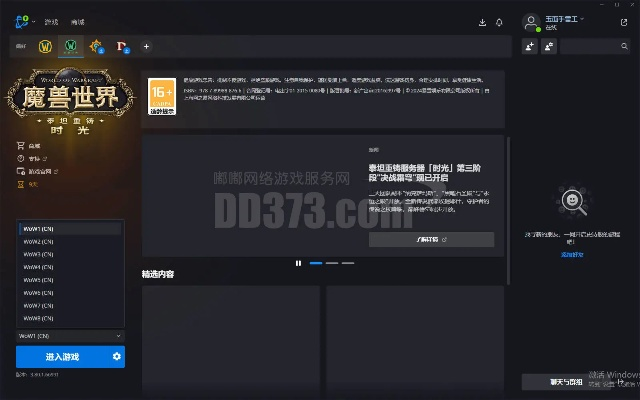
Task: Expand the chevron beside the Battle.net logo
Action: pyautogui.click(x=33, y=22)
